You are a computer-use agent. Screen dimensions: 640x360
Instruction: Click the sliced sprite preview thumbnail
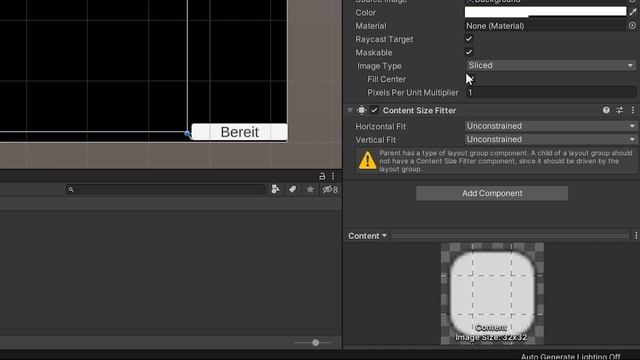coord(492,293)
